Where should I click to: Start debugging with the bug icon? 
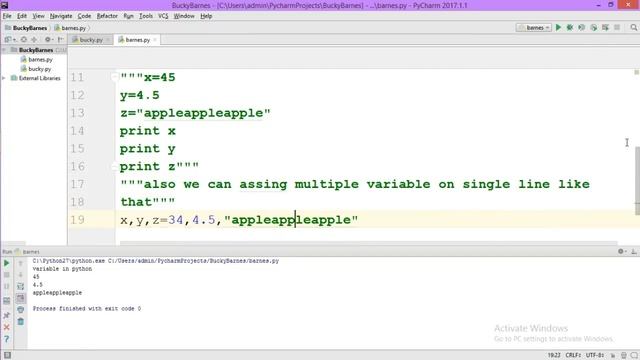click(570, 27)
